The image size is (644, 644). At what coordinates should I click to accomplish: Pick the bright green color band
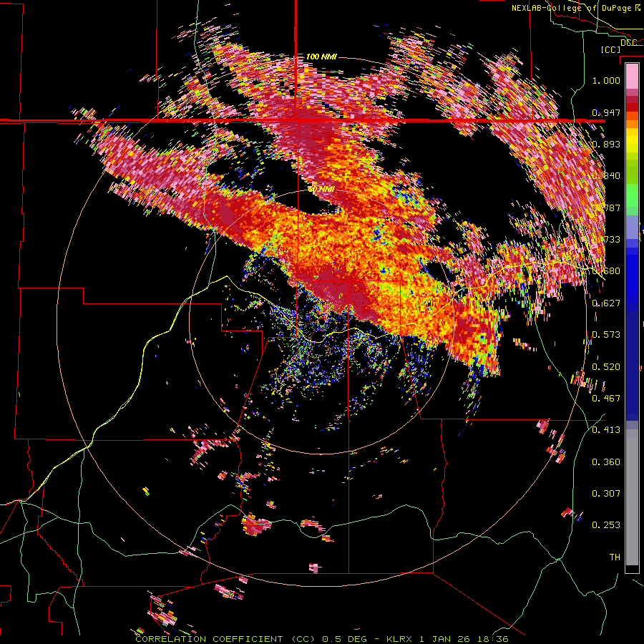coord(632,196)
